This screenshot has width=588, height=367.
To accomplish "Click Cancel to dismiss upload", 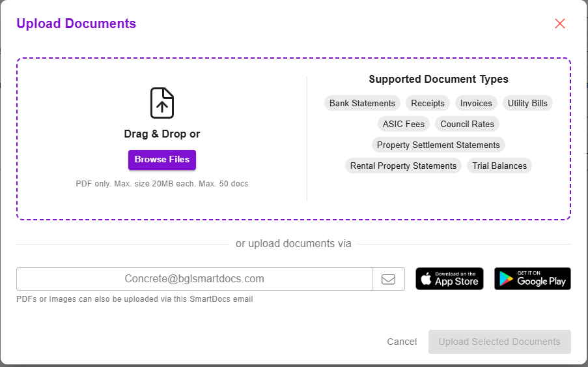I will (x=402, y=342).
